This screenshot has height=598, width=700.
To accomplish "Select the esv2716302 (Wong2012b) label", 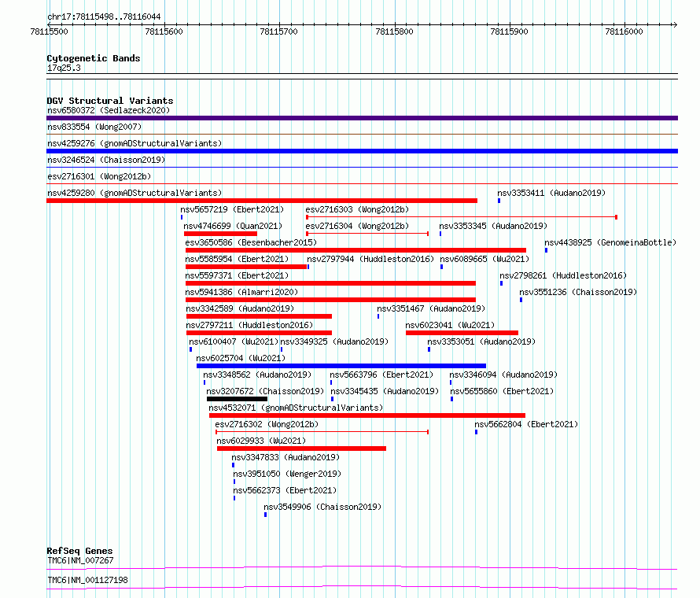I will tap(267, 424).
